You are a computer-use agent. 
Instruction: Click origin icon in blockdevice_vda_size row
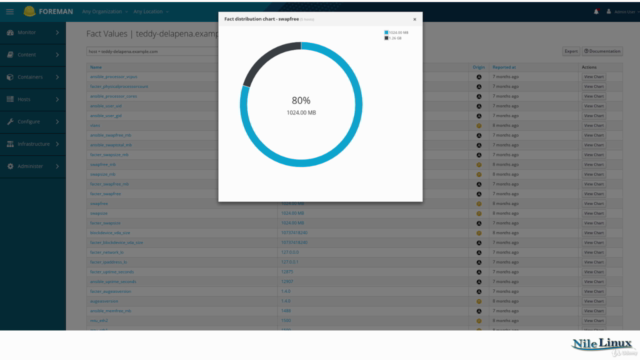(x=479, y=233)
